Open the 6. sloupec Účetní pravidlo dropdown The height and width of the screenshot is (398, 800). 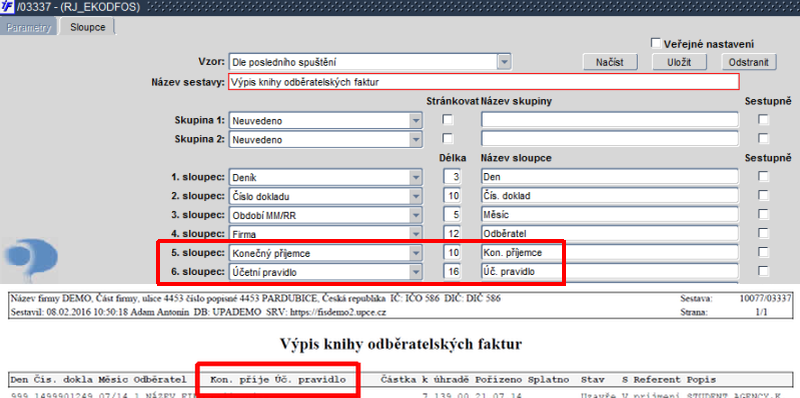tap(416, 272)
